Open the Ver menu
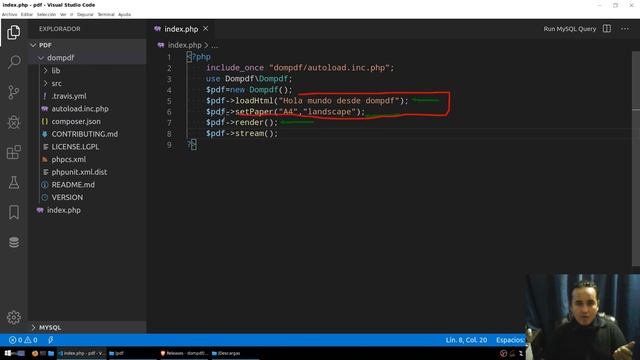 pyautogui.click(x=63, y=14)
